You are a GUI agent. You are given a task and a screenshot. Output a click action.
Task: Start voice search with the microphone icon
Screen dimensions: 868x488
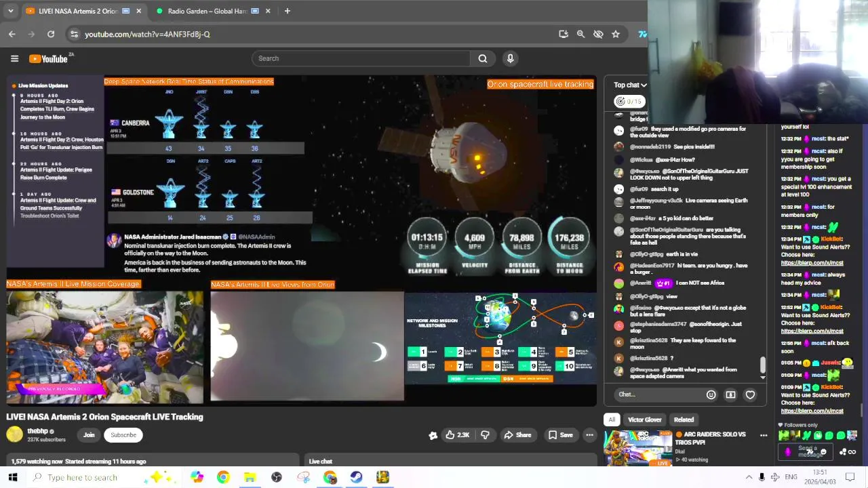511,58
